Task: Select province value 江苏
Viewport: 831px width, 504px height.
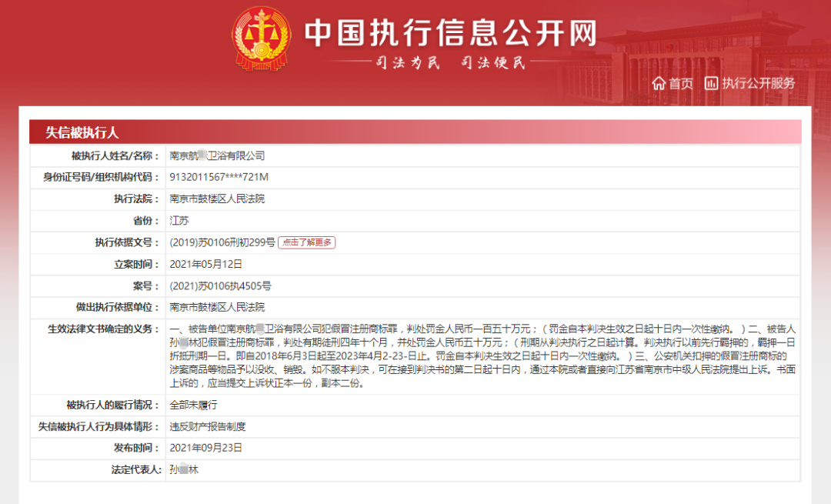Action: (179, 221)
